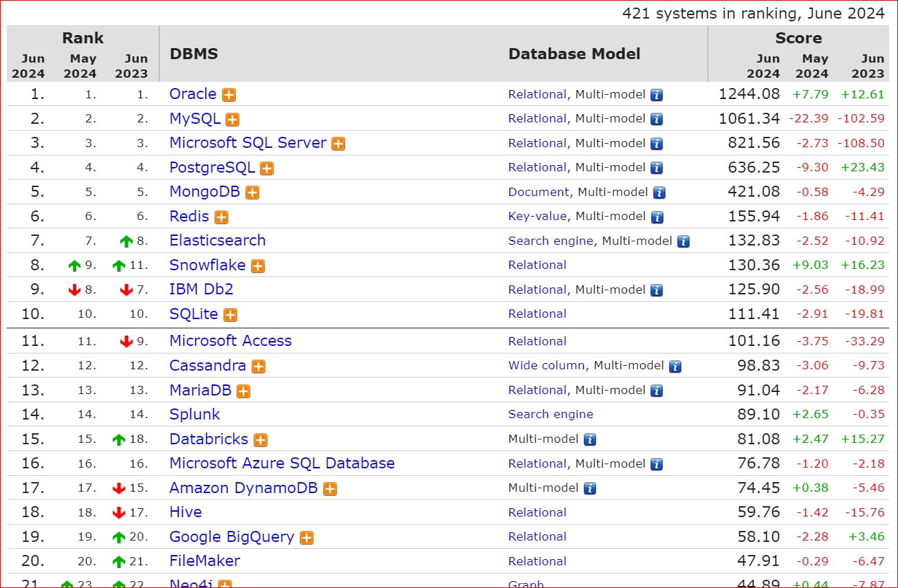Image resolution: width=898 pixels, height=588 pixels.
Task: Open the Hive link
Action: (x=186, y=512)
